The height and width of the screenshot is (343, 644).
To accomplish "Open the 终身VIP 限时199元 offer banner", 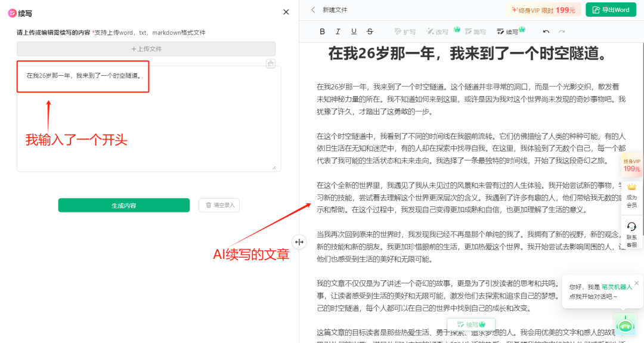I will pos(543,10).
